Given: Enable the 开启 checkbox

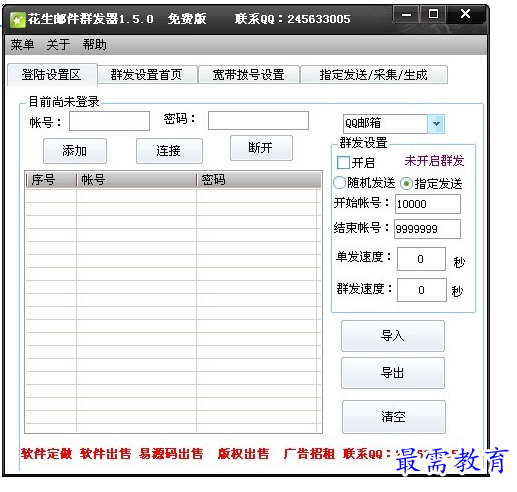Looking at the screenshot, I should (343, 163).
